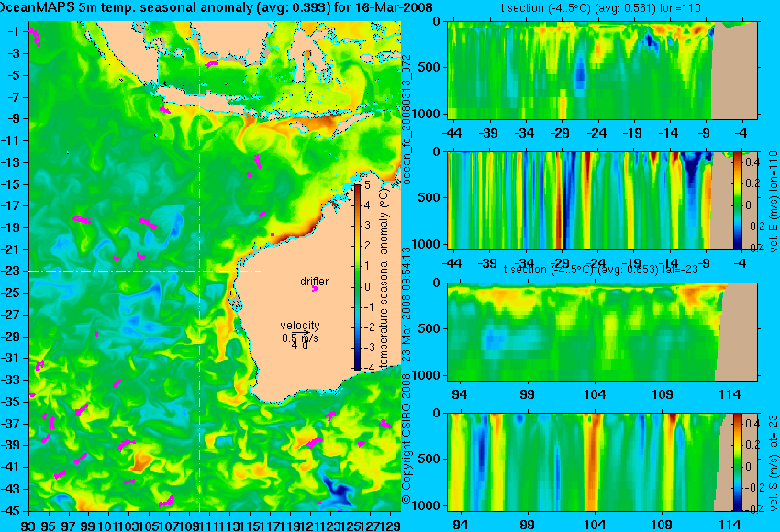Click the vel. S velocity color bar

737,462
